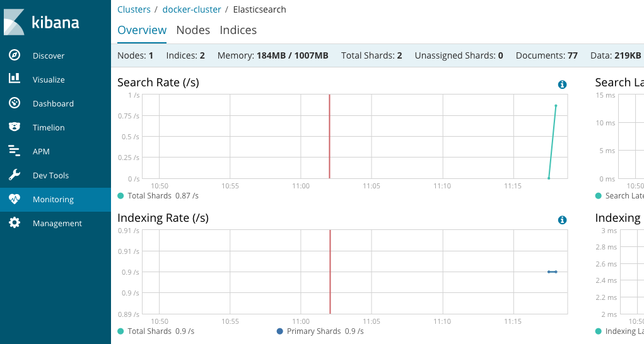
Task: Open the Dashboard section
Action: [x=56, y=103]
